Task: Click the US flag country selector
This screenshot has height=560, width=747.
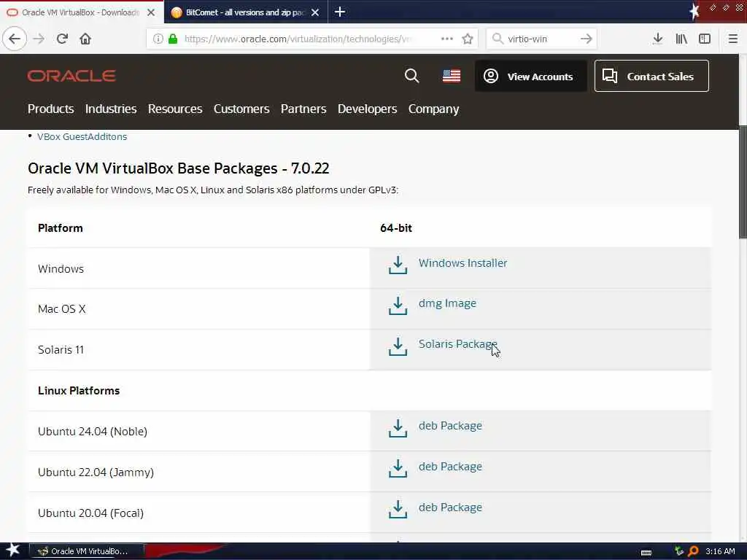Action: point(451,76)
